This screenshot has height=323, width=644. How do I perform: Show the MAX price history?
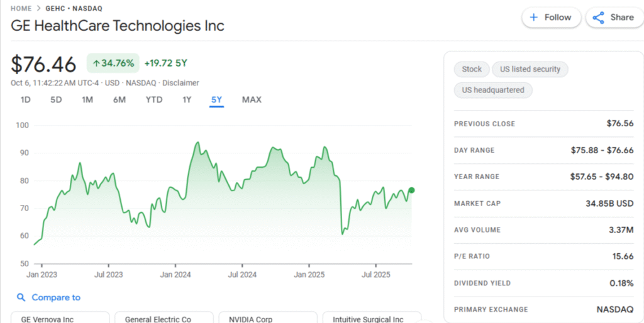pyautogui.click(x=252, y=99)
